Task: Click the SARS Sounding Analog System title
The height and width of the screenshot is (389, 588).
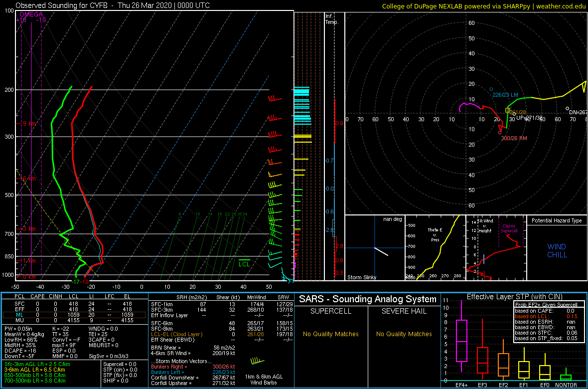Action: (368, 299)
